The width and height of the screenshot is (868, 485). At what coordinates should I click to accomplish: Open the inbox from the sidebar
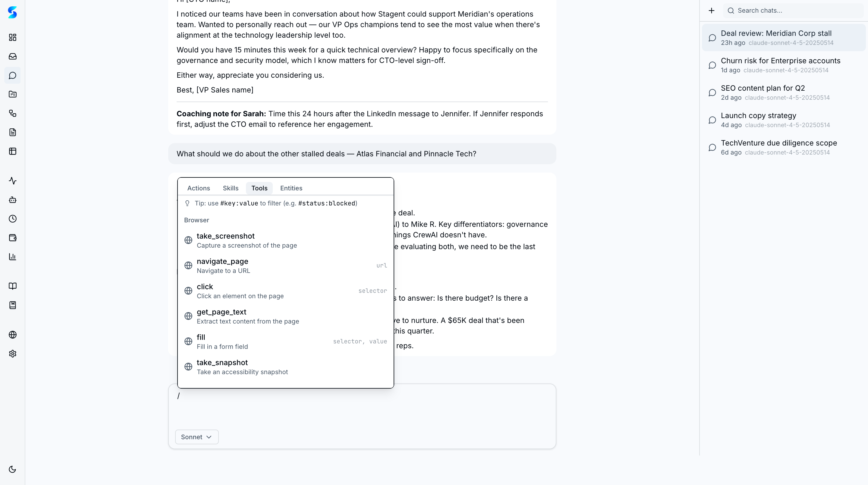tap(12, 56)
